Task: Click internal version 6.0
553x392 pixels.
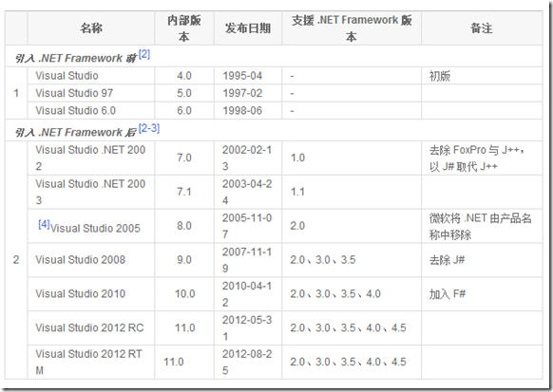Action: [184, 111]
